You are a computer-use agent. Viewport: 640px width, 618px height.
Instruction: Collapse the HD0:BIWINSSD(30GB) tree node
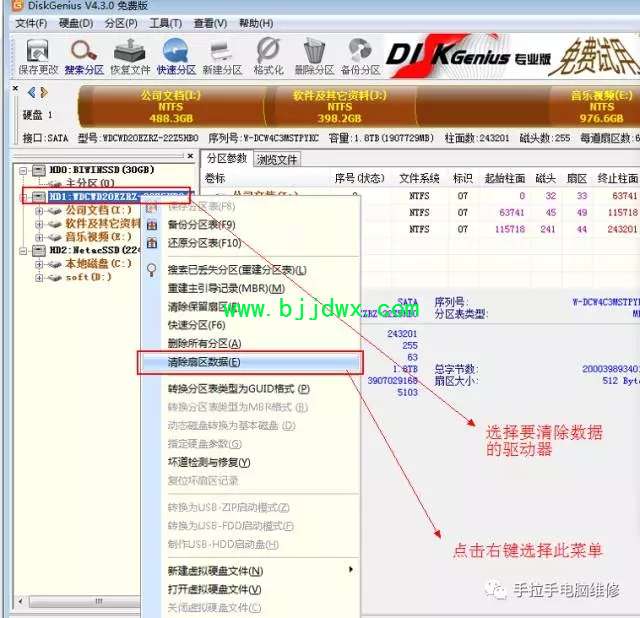tap(23, 170)
